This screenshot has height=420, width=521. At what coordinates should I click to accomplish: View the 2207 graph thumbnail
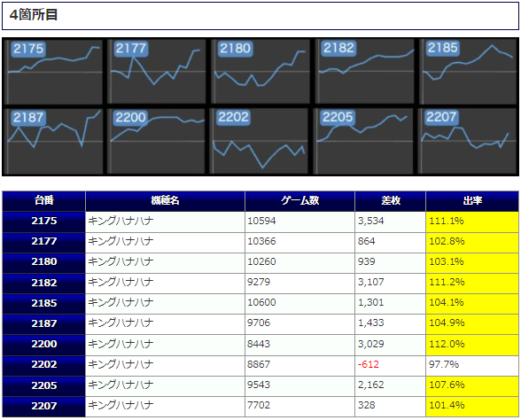(x=468, y=141)
